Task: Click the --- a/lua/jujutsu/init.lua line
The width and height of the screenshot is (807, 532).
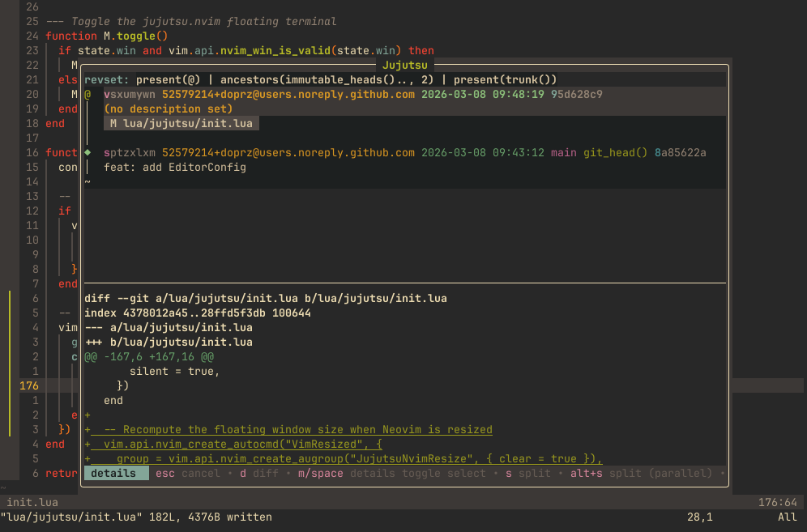Action: 169,327
